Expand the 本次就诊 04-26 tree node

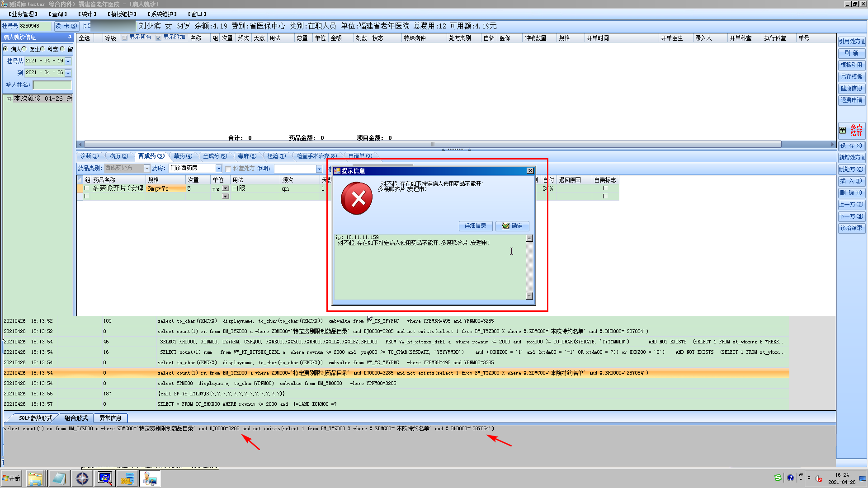pyautogui.click(x=9, y=99)
